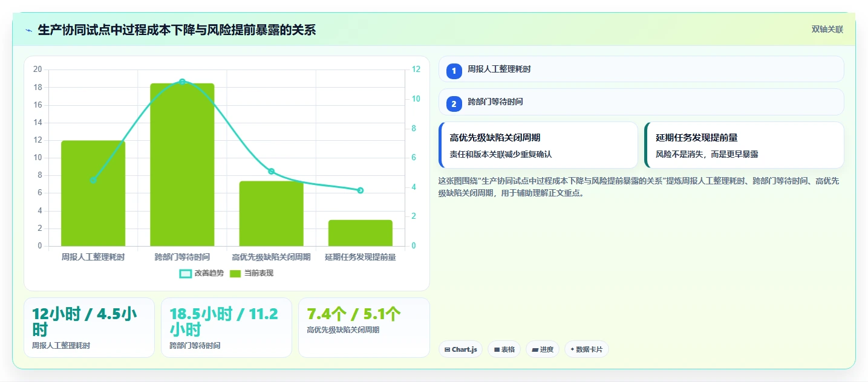Click number 2 badge for 跨部门等待时间
The width and height of the screenshot is (868, 382).
[454, 103]
